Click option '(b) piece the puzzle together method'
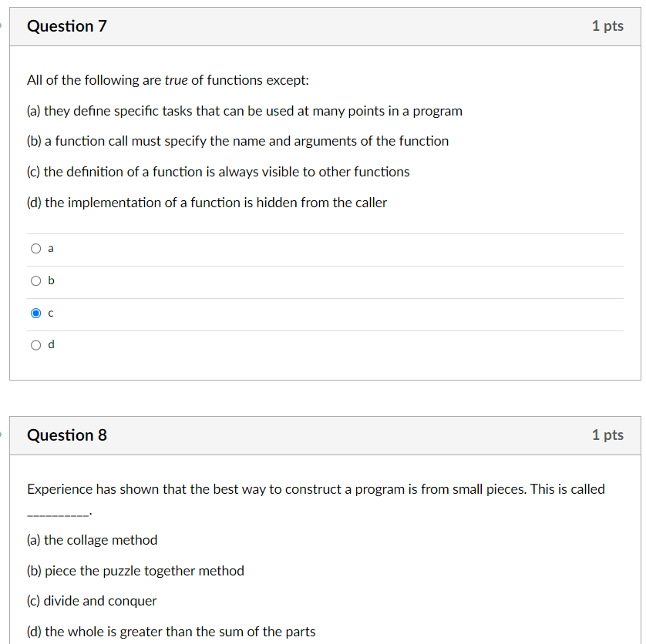This screenshot has height=644, width=646. click(136, 571)
